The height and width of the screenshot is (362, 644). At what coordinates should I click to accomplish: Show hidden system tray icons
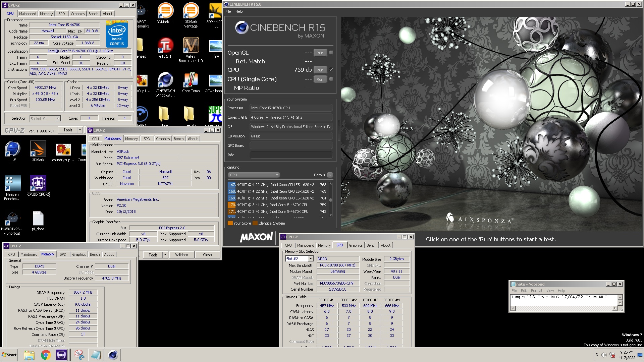tap(597, 355)
